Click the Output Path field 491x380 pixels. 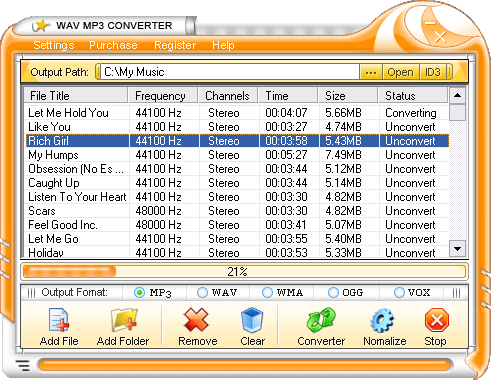click(229, 72)
